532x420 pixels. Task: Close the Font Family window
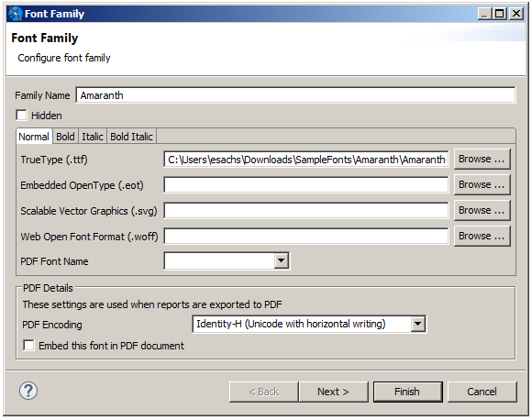pos(516,14)
